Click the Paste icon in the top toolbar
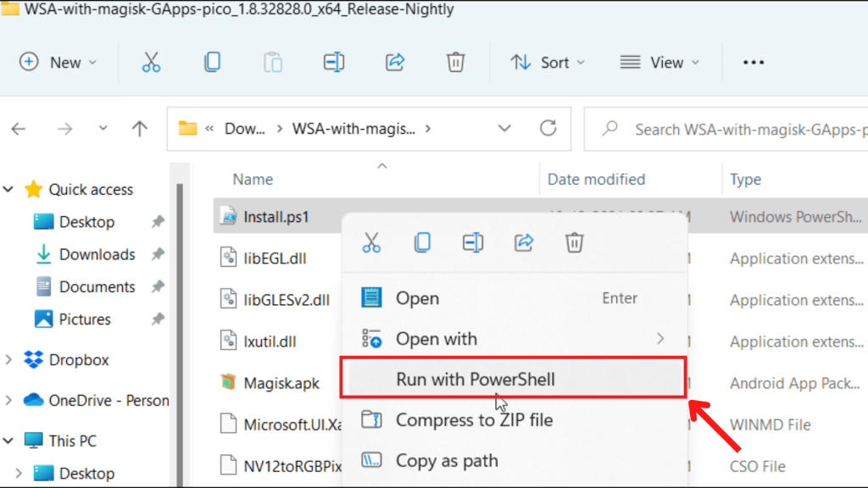This screenshot has width=868, height=488. [x=273, y=62]
